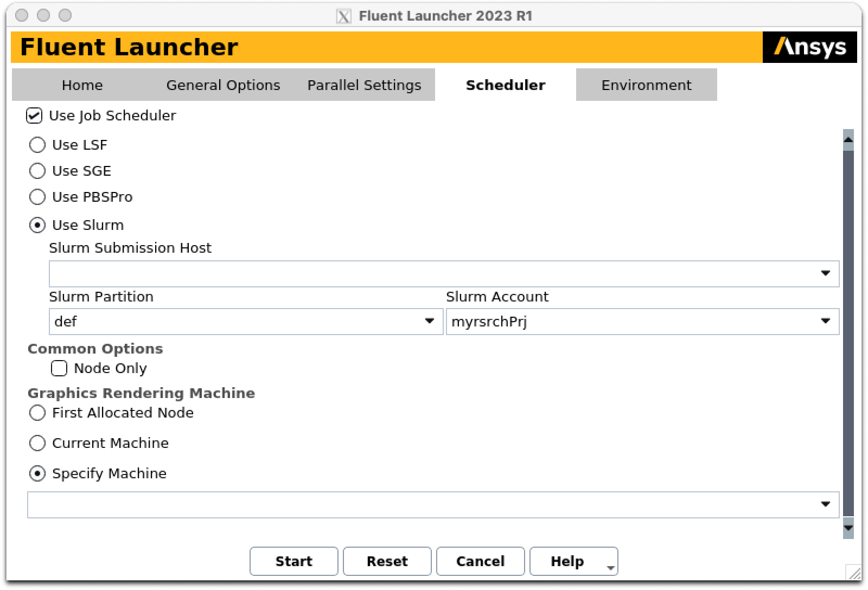Select the Specify Machine radio button

tap(37, 473)
